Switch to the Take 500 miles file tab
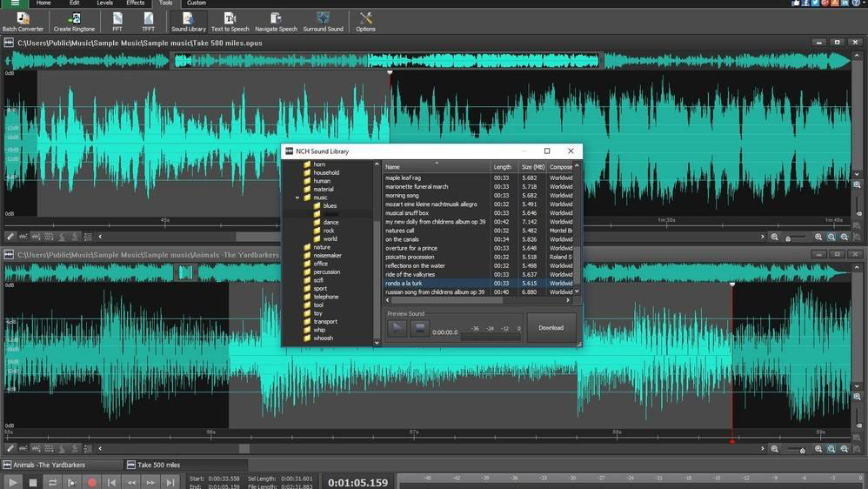This screenshot has height=489, width=868. click(x=158, y=465)
